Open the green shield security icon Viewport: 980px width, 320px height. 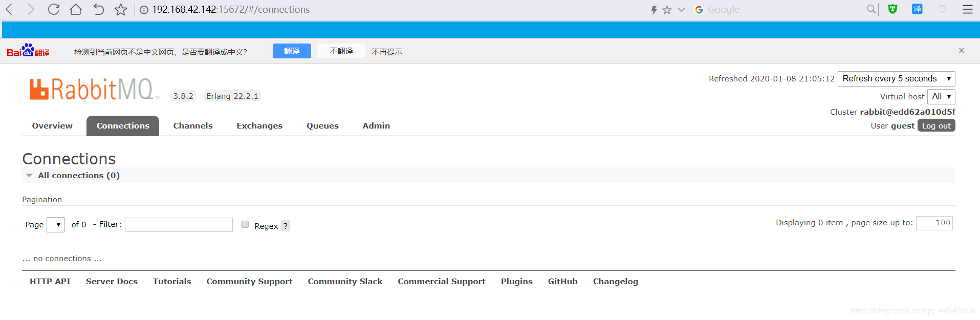point(892,9)
